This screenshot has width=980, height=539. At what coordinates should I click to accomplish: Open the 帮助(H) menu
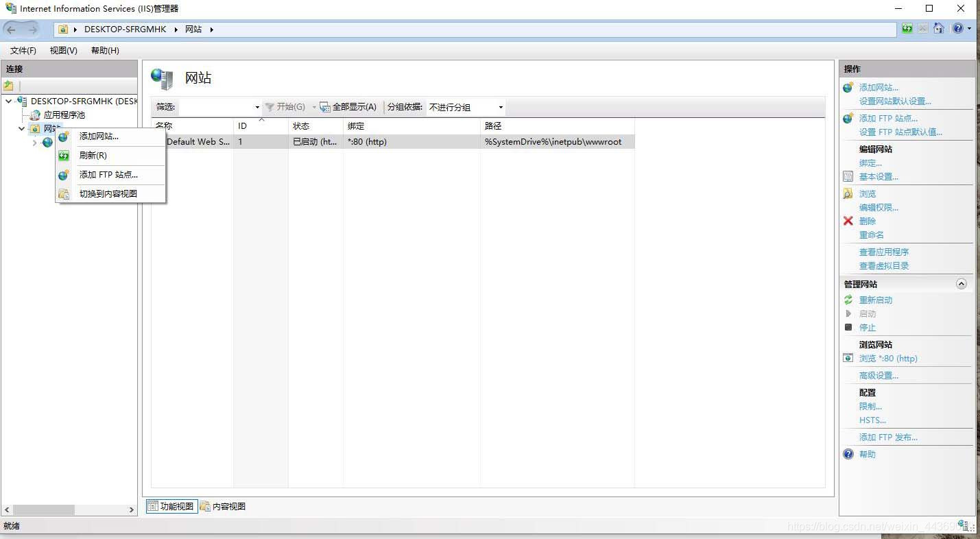pyautogui.click(x=105, y=51)
